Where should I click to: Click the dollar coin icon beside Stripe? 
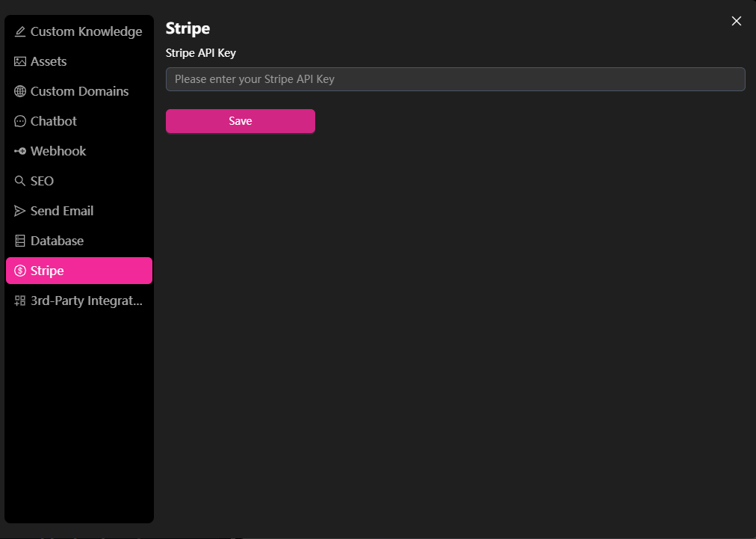pyautogui.click(x=20, y=271)
